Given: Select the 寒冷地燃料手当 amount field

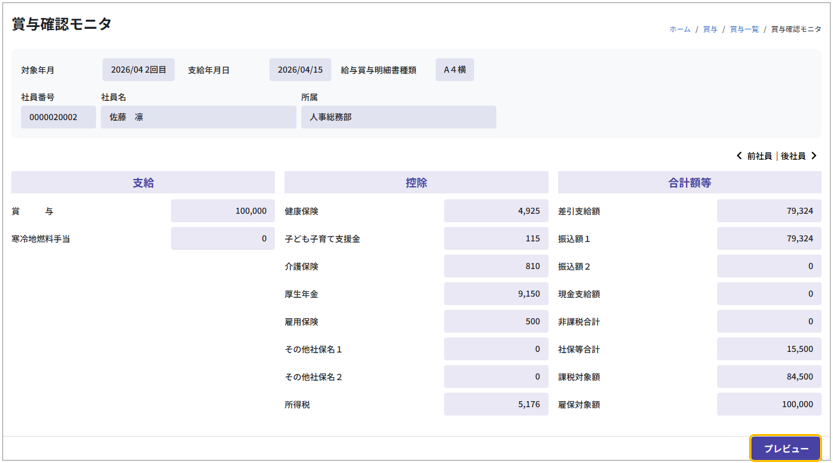Looking at the screenshot, I should (223, 239).
